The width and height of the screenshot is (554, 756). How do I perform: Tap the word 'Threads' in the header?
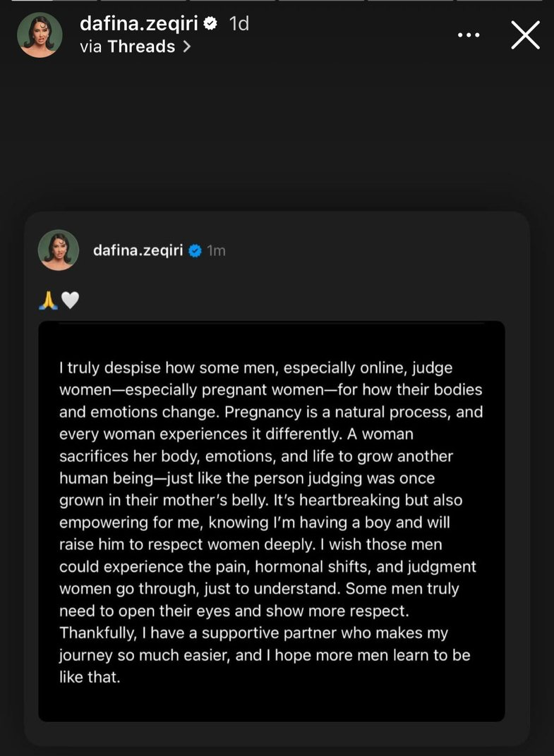pos(141,47)
